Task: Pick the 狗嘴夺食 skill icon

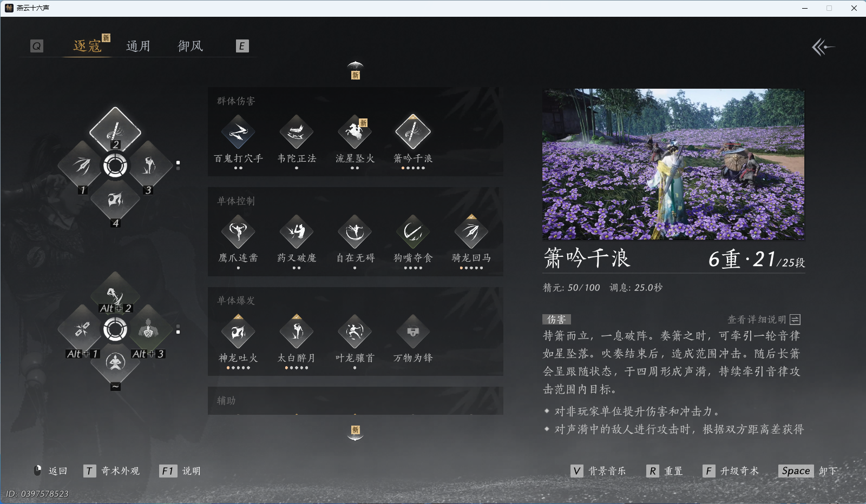Action: tap(414, 231)
